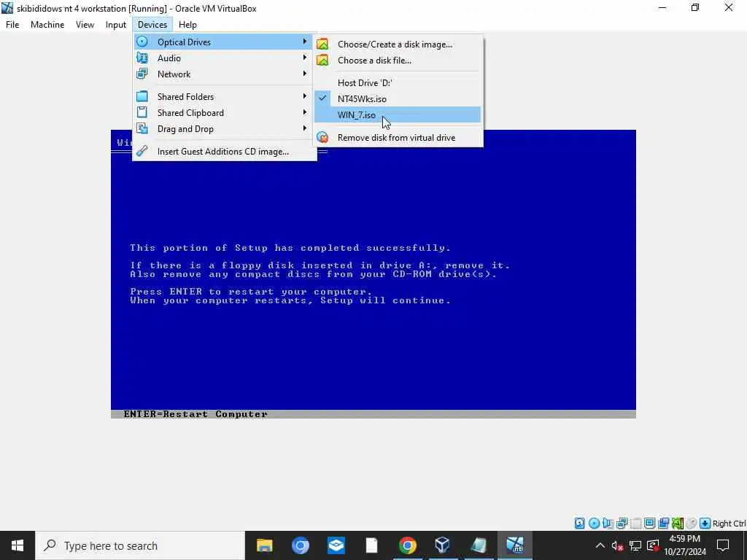Remove disk from virtual drive
The width and height of the screenshot is (747, 560).
[398, 138]
